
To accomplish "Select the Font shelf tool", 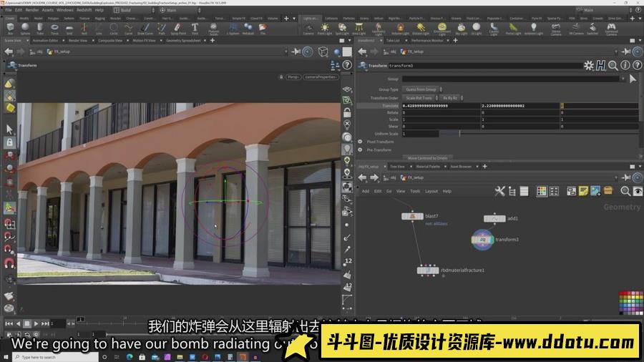I will tap(195, 29).
